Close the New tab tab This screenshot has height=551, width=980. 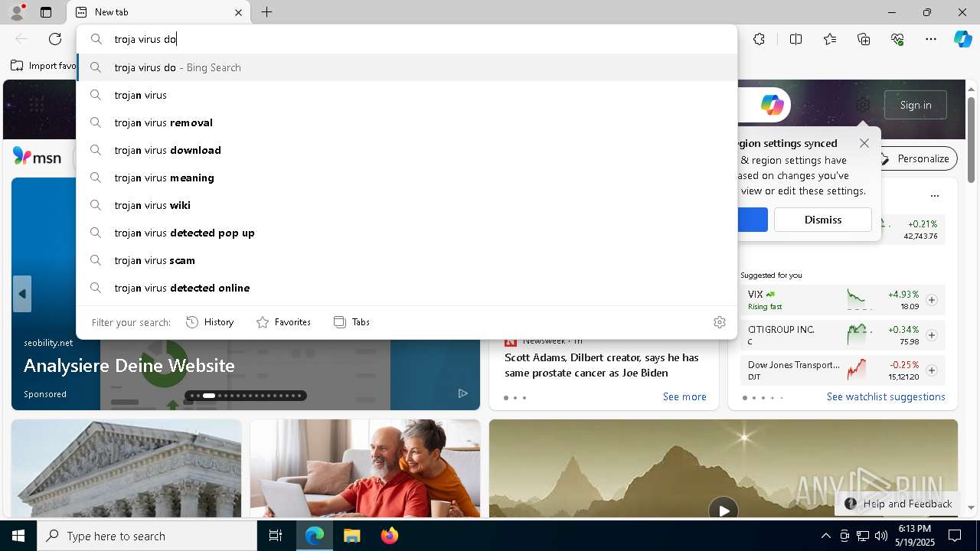click(238, 12)
